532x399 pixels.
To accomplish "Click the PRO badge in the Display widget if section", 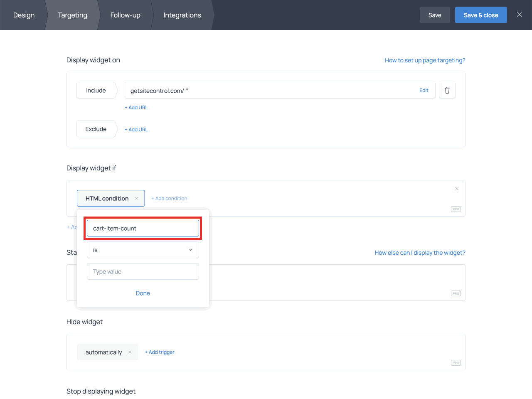I will 456,209.
